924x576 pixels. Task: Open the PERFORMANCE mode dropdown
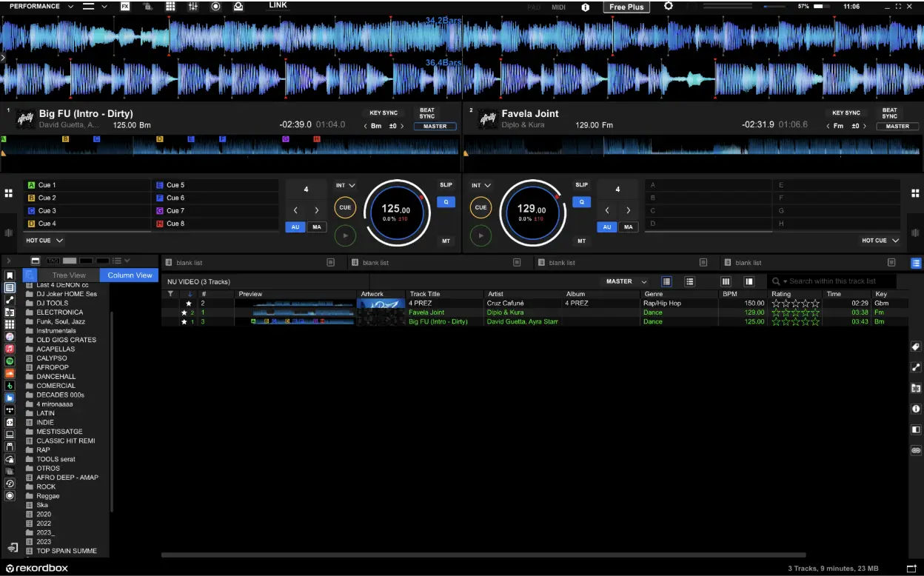(41, 6)
